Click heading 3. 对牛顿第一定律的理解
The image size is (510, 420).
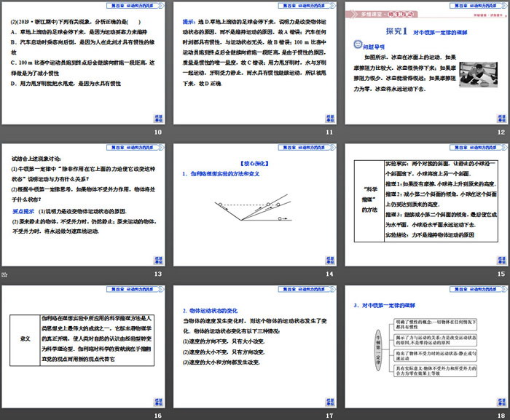(x=385, y=305)
